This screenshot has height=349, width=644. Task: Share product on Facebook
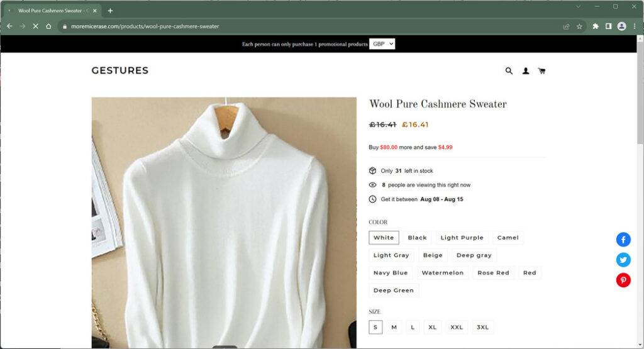(623, 240)
